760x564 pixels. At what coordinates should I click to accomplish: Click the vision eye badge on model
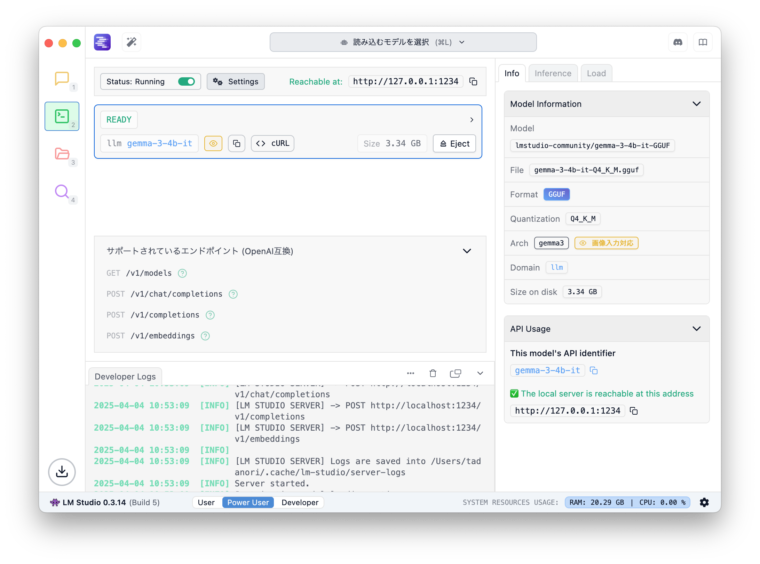point(213,143)
